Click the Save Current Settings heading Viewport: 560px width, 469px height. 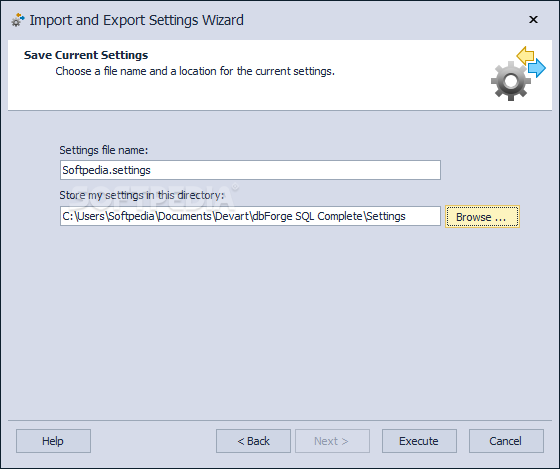[x=86, y=55]
